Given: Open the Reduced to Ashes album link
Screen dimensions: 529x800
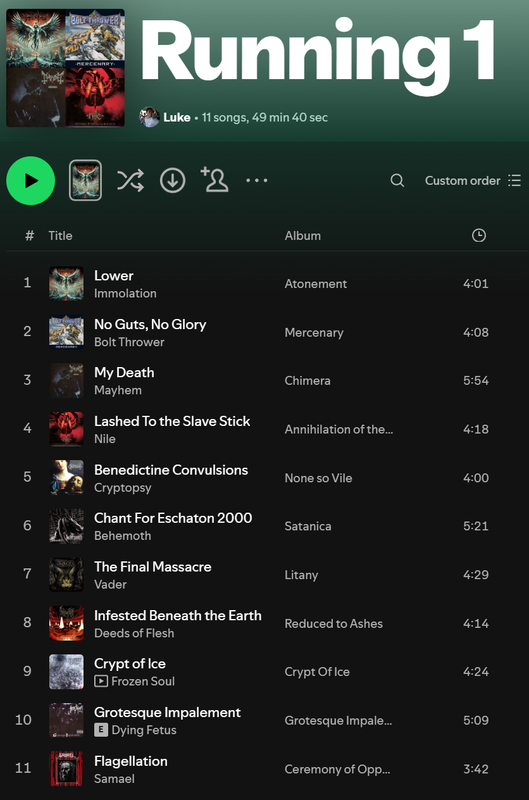Looking at the screenshot, I should [x=334, y=623].
